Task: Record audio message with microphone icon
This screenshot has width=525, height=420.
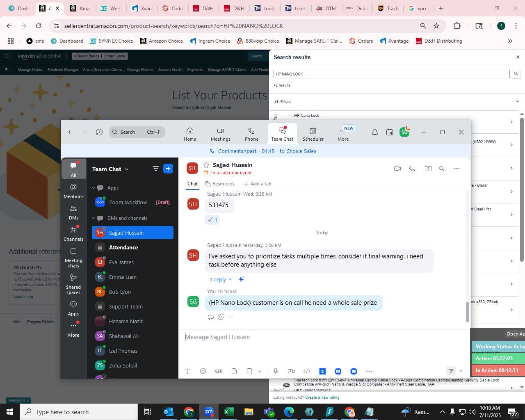Action: 276,371
